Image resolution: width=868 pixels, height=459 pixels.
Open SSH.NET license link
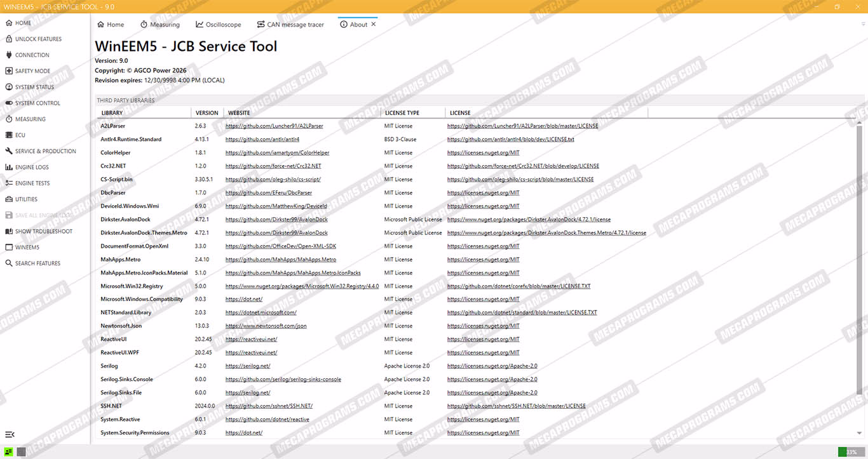coord(516,406)
